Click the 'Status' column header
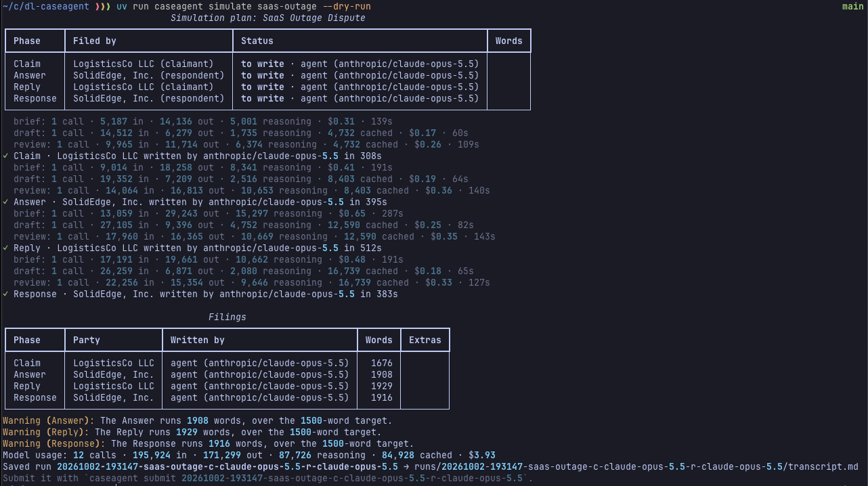This screenshot has height=486, width=868. pyautogui.click(x=257, y=41)
